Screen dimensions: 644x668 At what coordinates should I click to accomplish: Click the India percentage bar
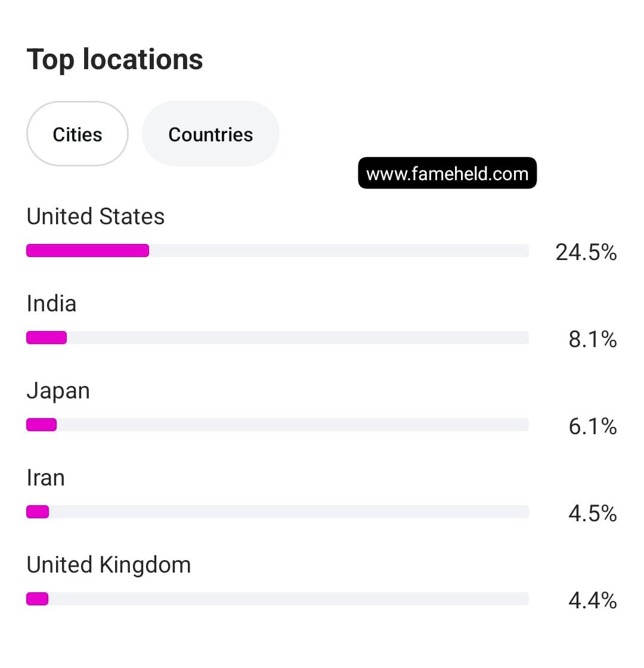click(x=277, y=338)
